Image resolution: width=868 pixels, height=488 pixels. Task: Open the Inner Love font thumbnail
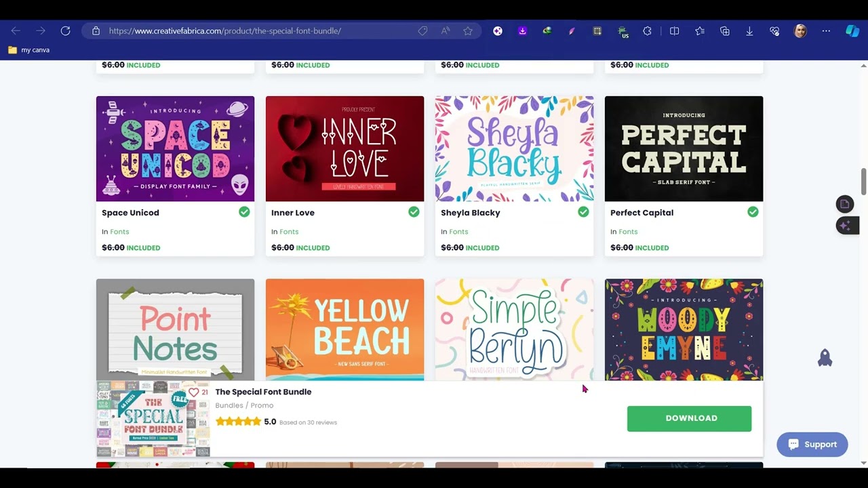(344, 148)
